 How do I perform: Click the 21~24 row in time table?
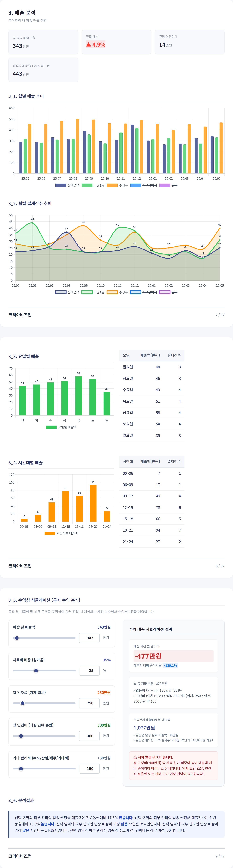pos(152,542)
